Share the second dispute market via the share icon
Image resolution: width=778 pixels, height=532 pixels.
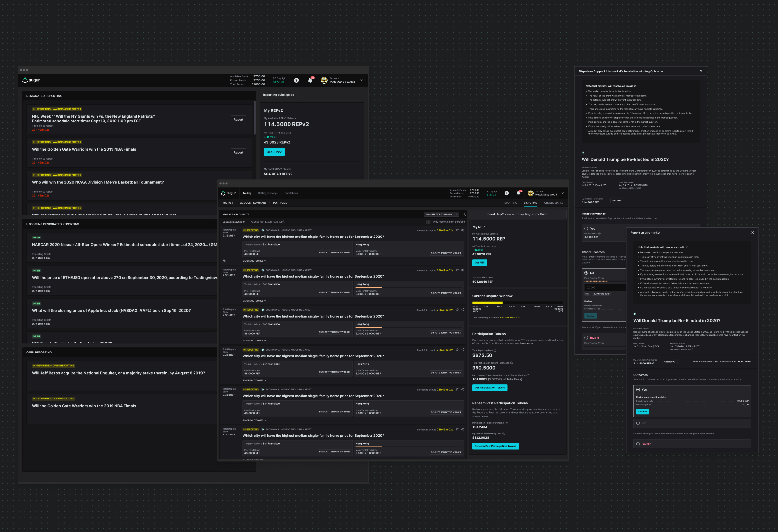pos(462,270)
